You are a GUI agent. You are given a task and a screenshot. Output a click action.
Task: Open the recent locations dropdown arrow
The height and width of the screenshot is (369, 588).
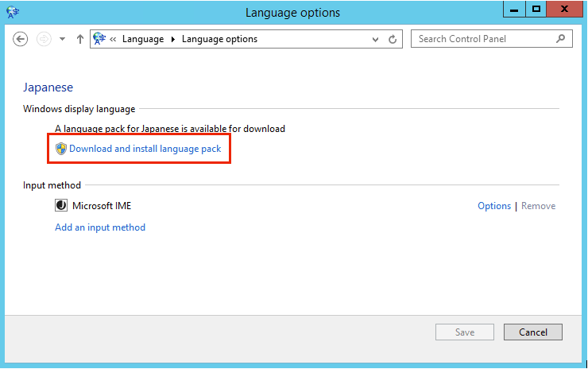point(62,39)
